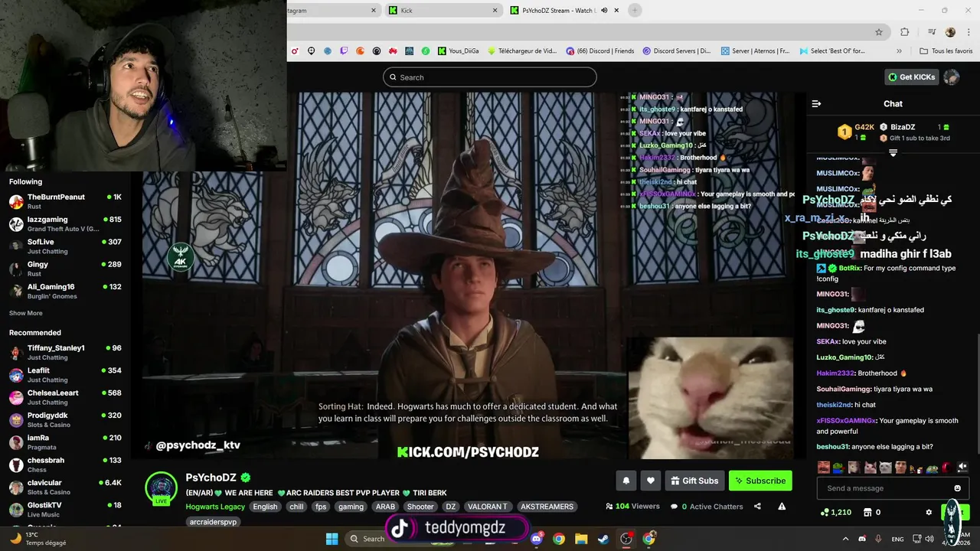Click the 104 Viewers count

(632, 506)
